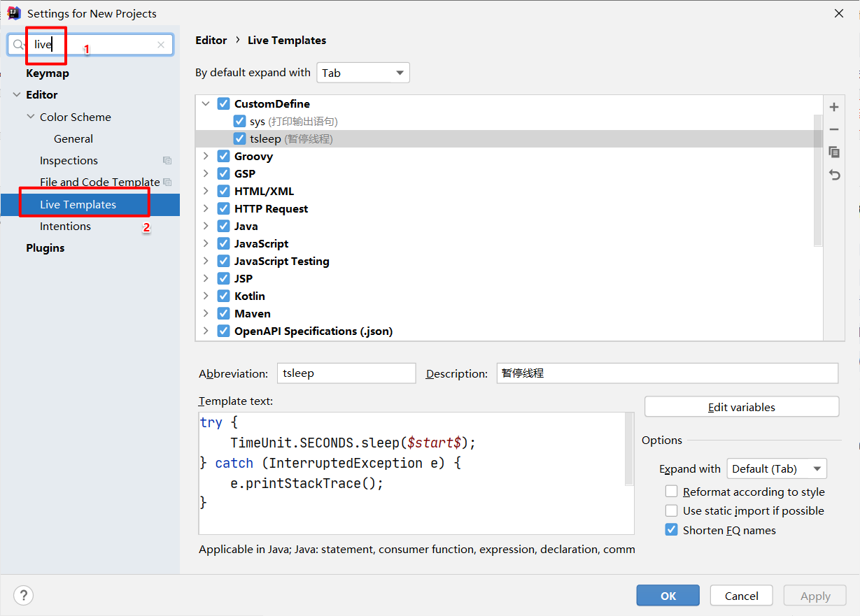Open help via the question mark icon
The height and width of the screenshot is (616, 860).
(23, 596)
